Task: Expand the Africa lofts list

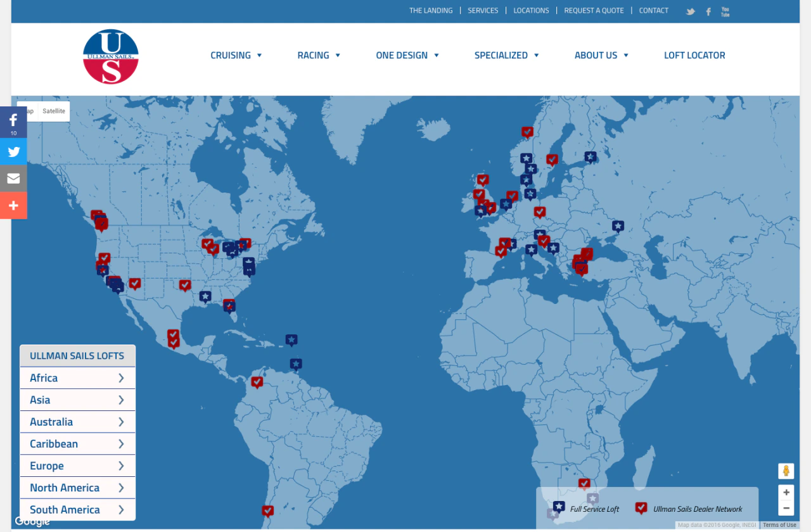Action: [x=77, y=378]
